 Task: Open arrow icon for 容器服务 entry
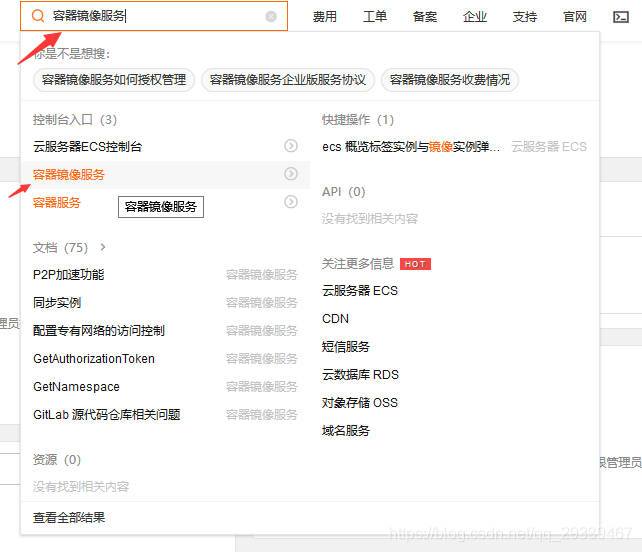click(291, 201)
